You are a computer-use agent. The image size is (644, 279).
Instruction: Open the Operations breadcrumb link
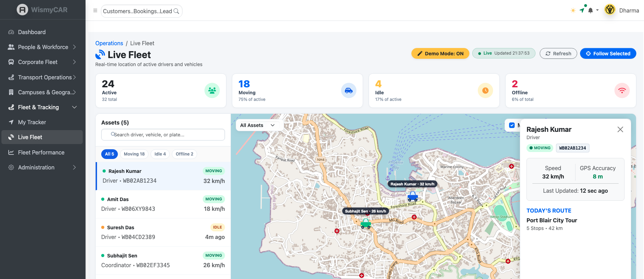click(109, 43)
